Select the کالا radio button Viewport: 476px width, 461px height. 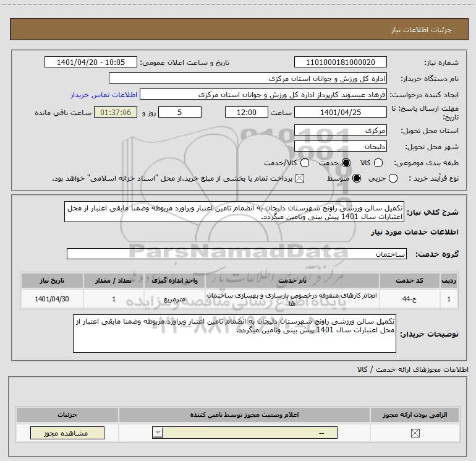pos(378,163)
